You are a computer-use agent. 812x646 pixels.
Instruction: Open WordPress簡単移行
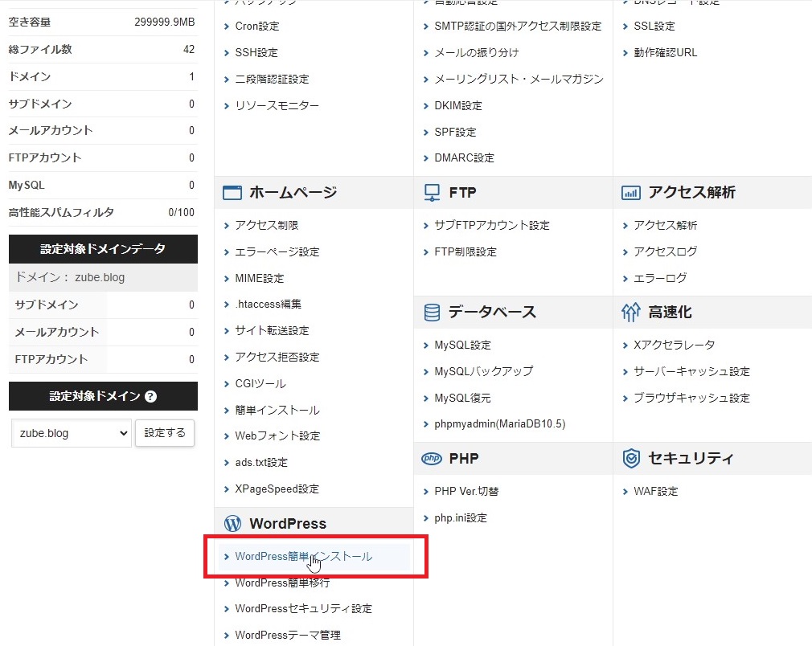pyautogui.click(x=282, y=583)
